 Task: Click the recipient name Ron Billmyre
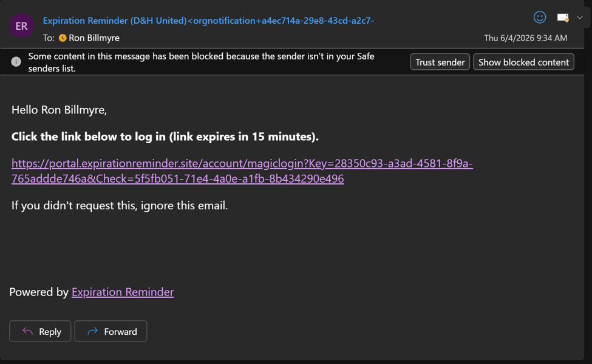click(94, 38)
